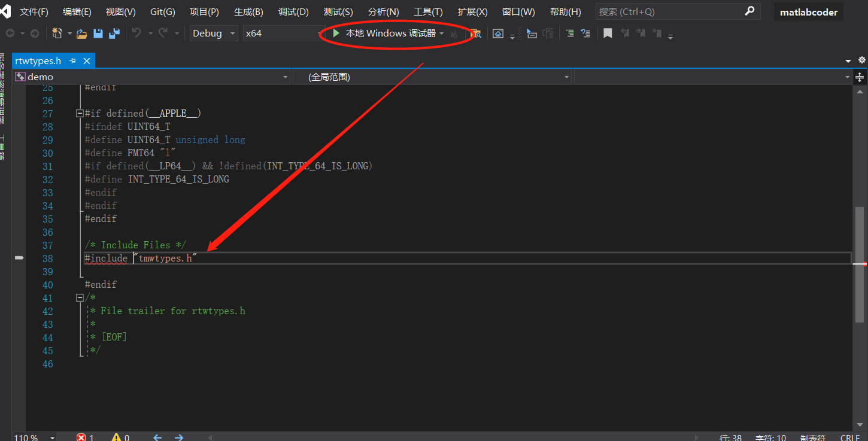The height and width of the screenshot is (441, 868).
Task: Start the 本地 Windows 调试器
Action: pyautogui.click(x=386, y=34)
